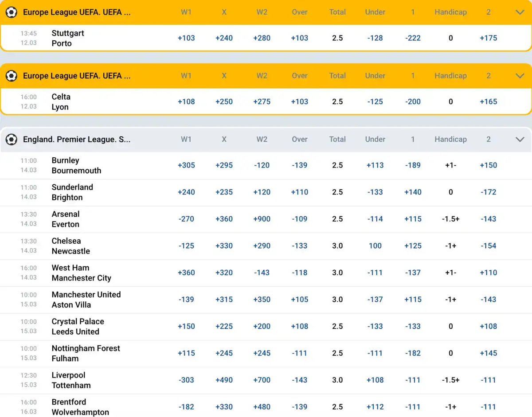Open the Burnley vs Bournemouth match

pos(76,165)
